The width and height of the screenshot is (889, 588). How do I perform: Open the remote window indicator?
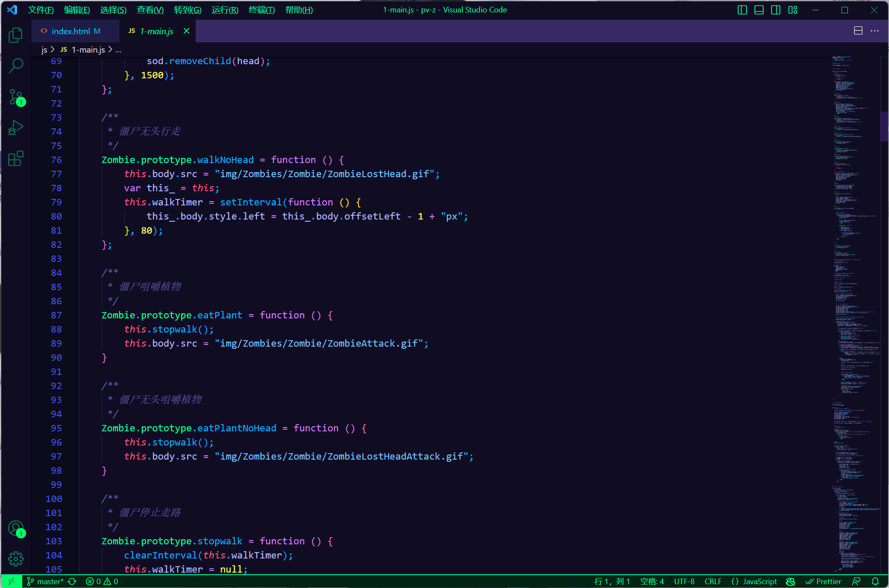[12, 581]
